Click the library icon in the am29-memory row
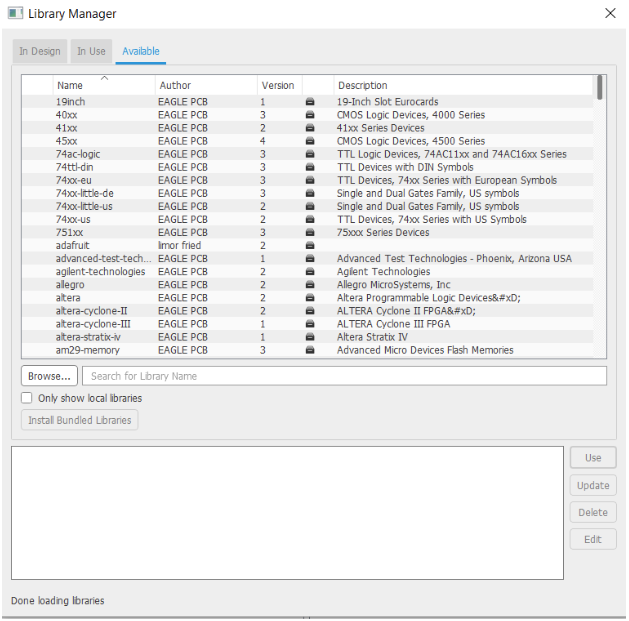The width and height of the screenshot is (629, 621). tap(310, 351)
